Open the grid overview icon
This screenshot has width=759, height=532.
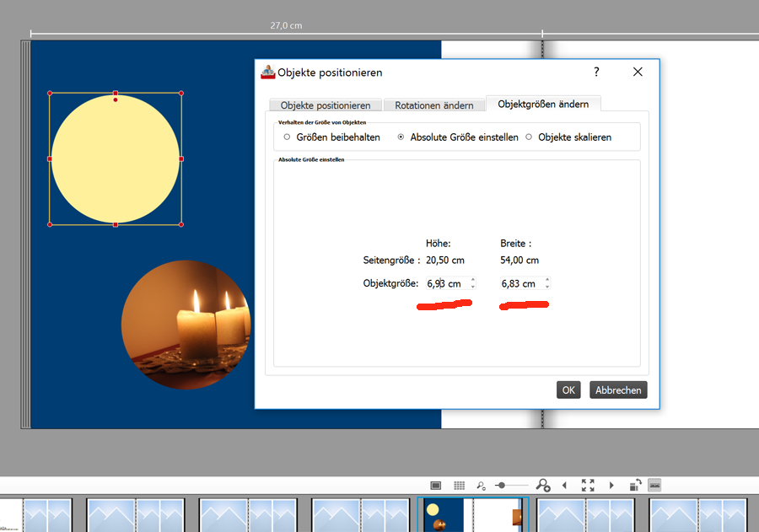point(460,486)
